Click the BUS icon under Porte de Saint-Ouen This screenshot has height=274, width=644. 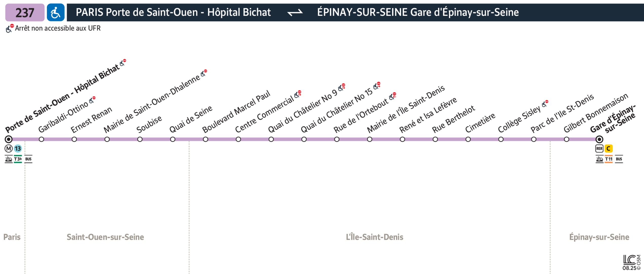pyautogui.click(x=28, y=159)
